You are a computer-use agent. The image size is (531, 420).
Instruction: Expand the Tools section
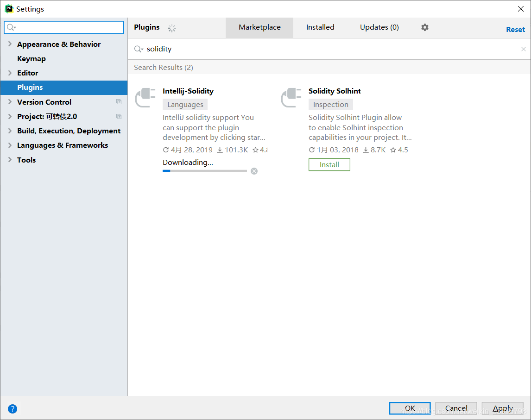coord(10,160)
